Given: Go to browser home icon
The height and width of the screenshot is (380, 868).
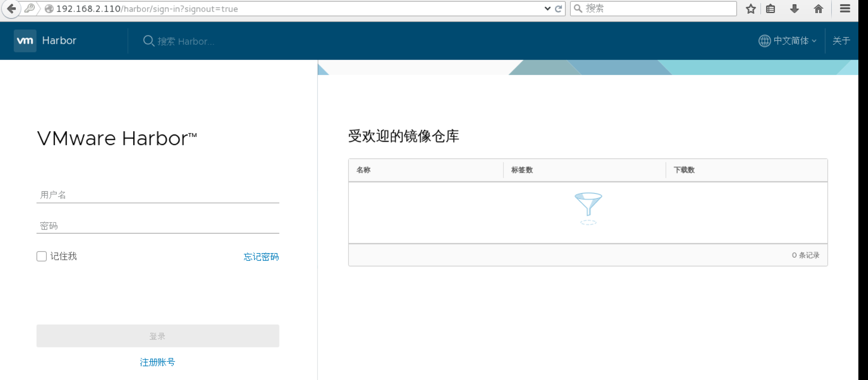Looking at the screenshot, I should [818, 9].
